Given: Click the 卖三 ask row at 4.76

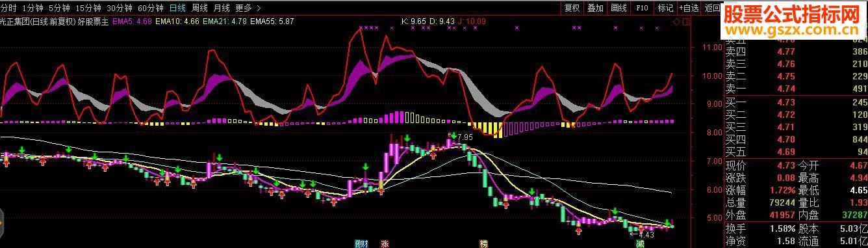Looking at the screenshot, I should click(796, 64).
